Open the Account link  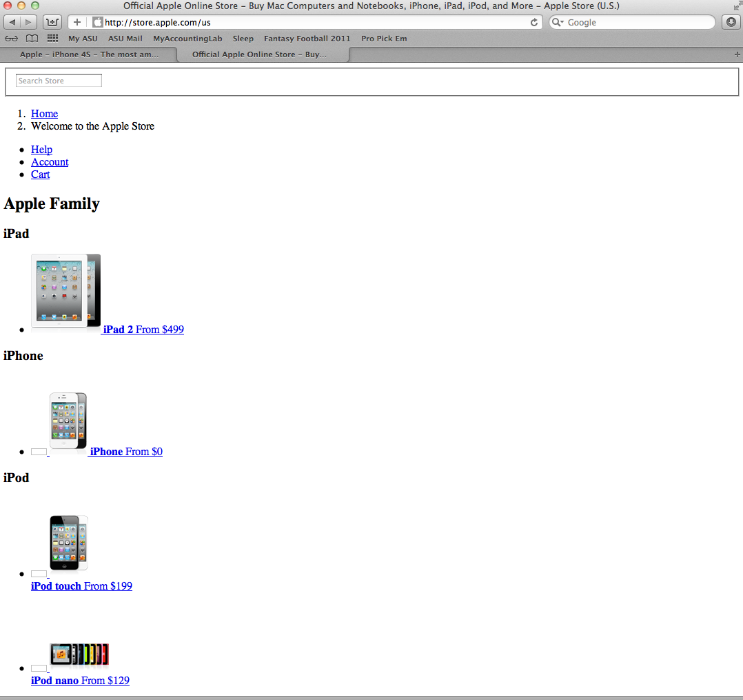(50, 162)
